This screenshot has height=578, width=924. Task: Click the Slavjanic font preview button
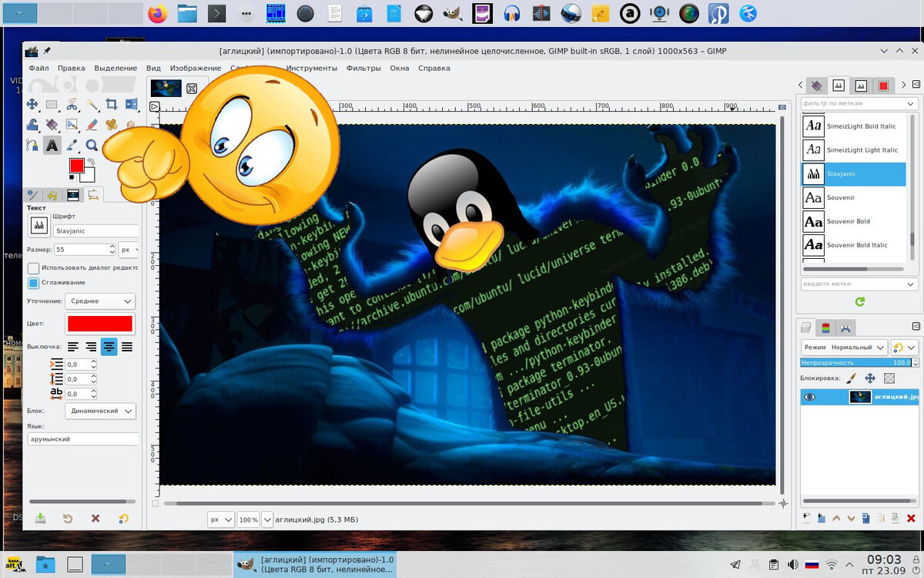tap(38, 225)
